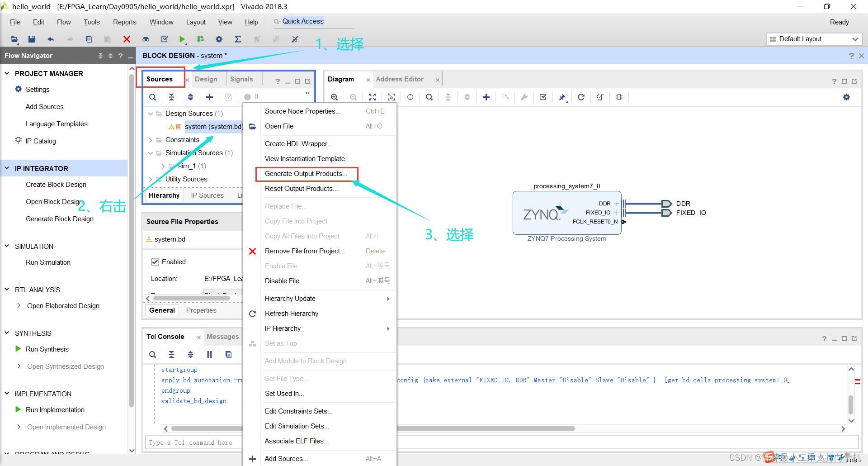Click the Open Project folder toolbar icon

click(14, 39)
